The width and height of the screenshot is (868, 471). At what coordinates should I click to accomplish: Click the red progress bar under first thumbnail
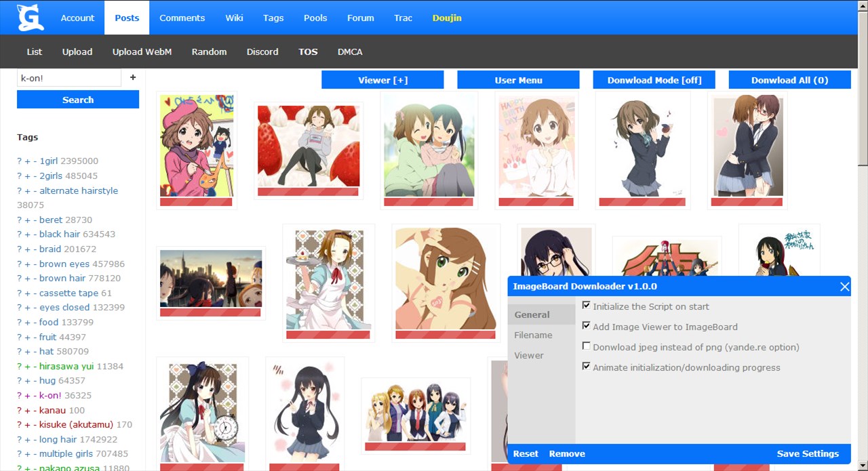(x=197, y=201)
